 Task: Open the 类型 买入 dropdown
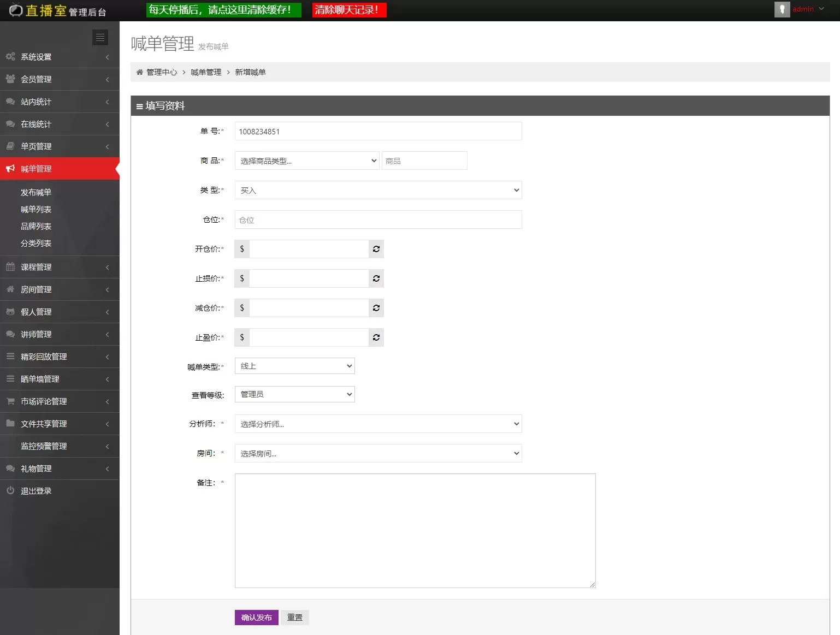tap(378, 190)
